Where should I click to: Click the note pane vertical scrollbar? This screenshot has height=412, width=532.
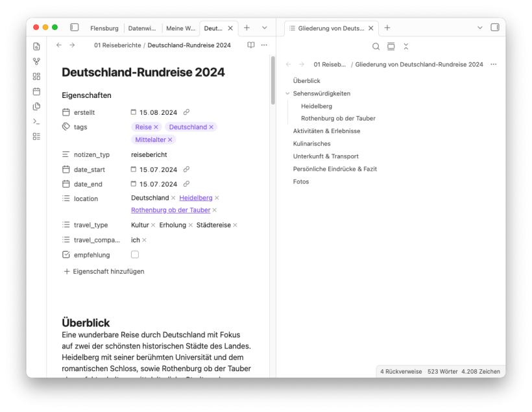coord(272,80)
